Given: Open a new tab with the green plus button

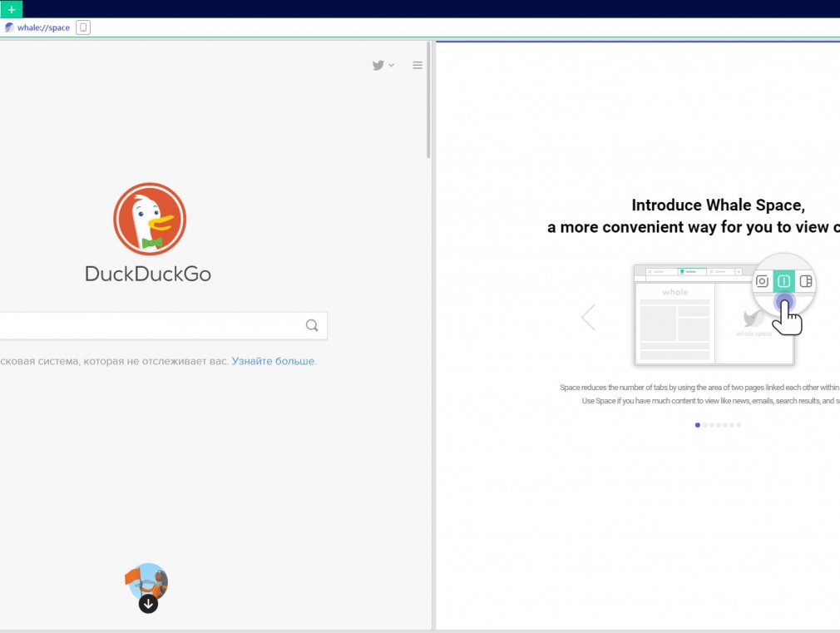Looking at the screenshot, I should [12, 9].
